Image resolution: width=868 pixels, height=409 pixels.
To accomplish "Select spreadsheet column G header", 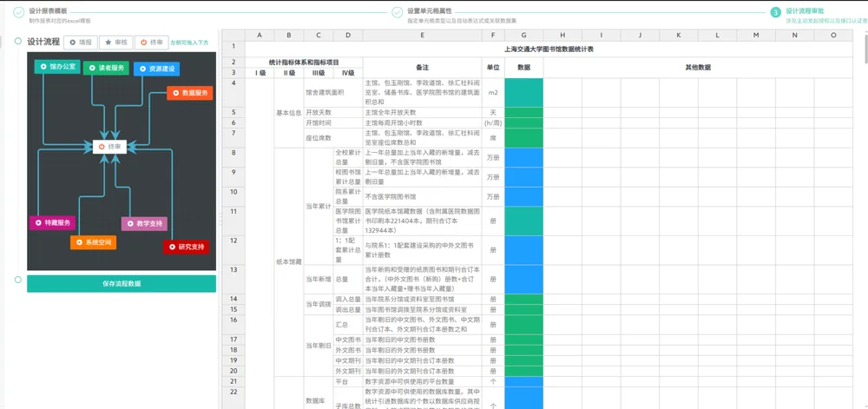I will pos(523,36).
